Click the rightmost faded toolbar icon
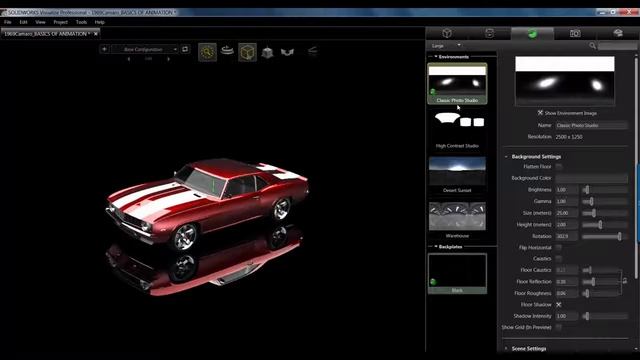Image resolution: width=640 pixels, height=360 pixels. (312, 51)
